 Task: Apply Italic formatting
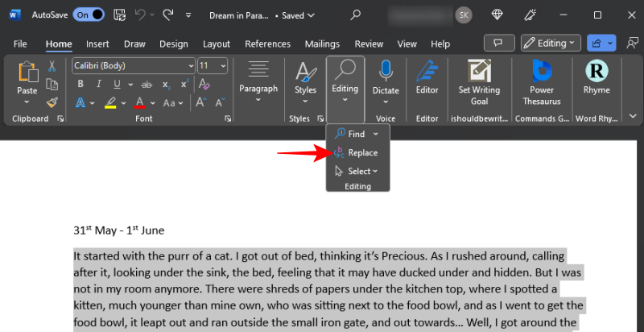point(97,84)
